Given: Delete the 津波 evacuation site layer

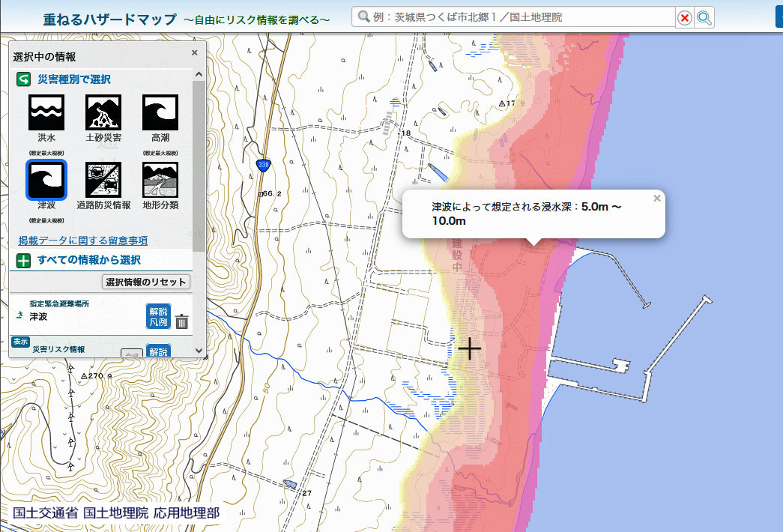Looking at the screenshot, I should [182, 322].
